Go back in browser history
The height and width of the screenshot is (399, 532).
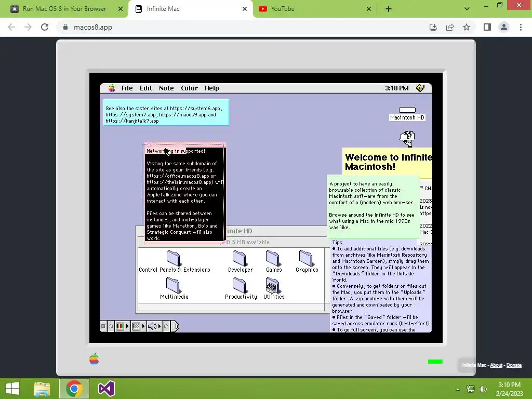tap(11, 27)
